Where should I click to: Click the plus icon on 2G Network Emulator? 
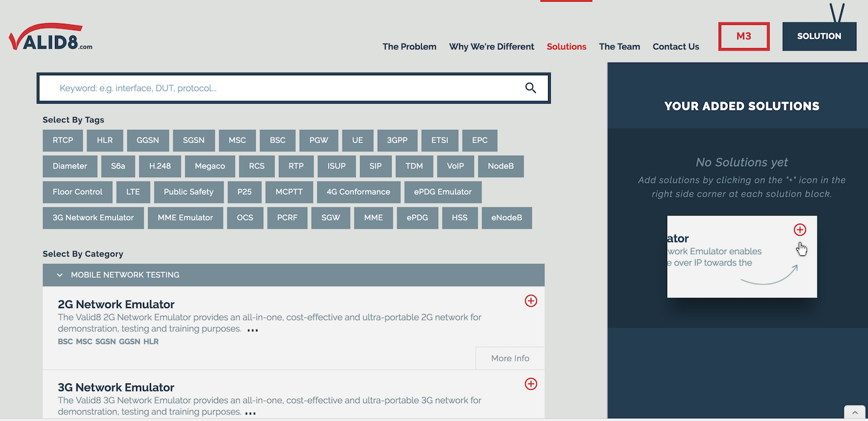pyautogui.click(x=531, y=301)
